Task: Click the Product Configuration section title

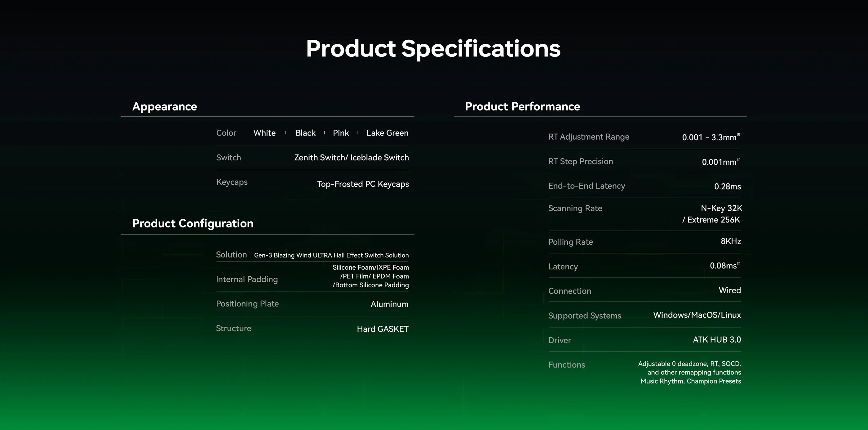Action: click(x=193, y=224)
